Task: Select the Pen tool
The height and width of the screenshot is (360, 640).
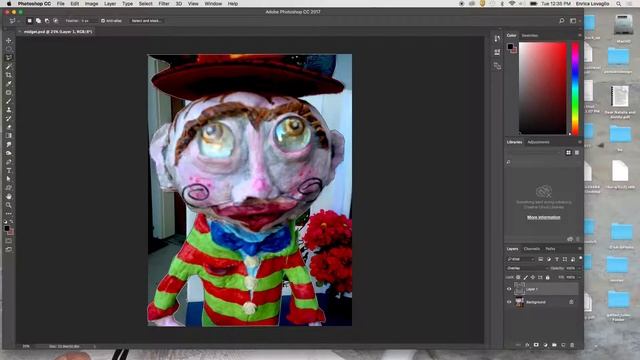Action: click(x=9, y=162)
